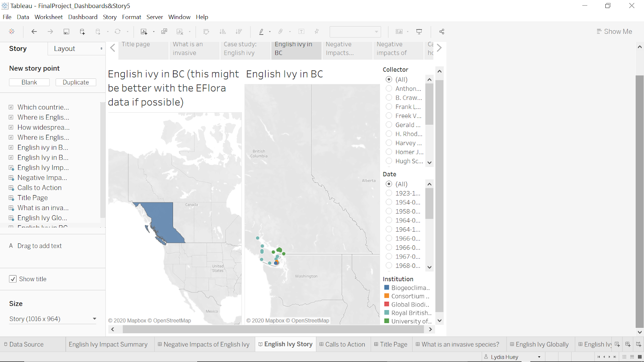The width and height of the screenshot is (644, 362).
Task: Click the Tableau start page logo icon
Action: [x=12, y=31]
